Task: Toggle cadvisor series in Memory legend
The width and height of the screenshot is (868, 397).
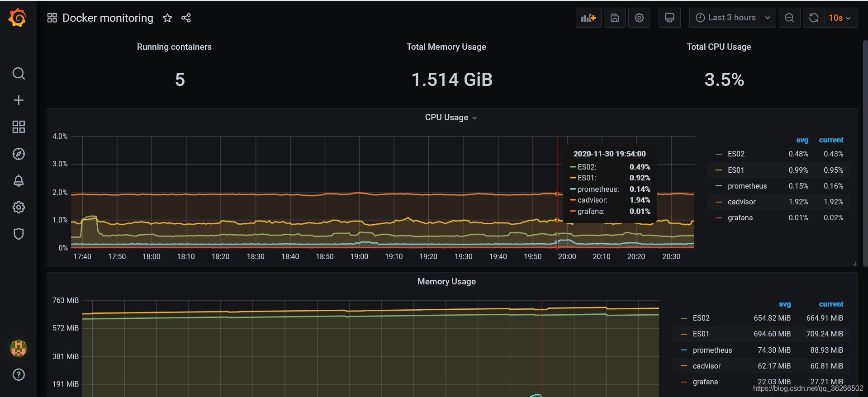Action: (707, 366)
